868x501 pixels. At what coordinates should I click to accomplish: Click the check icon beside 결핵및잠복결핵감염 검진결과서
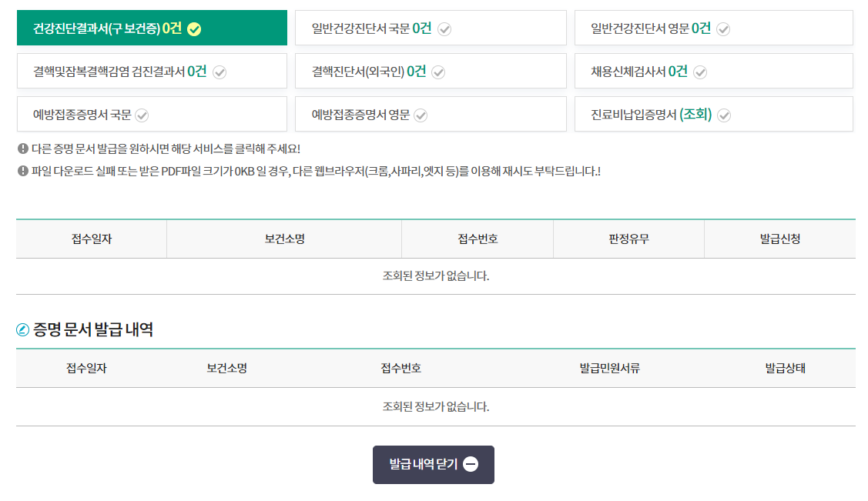pos(221,71)
